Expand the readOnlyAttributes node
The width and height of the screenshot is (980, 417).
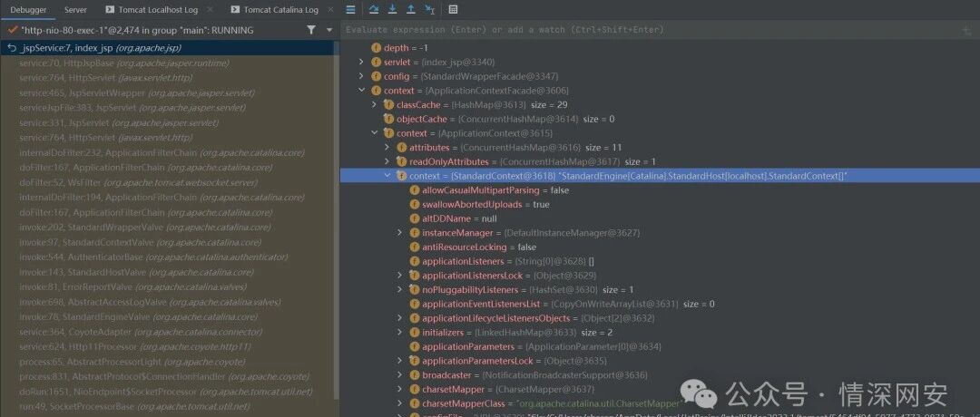[x=387, y=161]
